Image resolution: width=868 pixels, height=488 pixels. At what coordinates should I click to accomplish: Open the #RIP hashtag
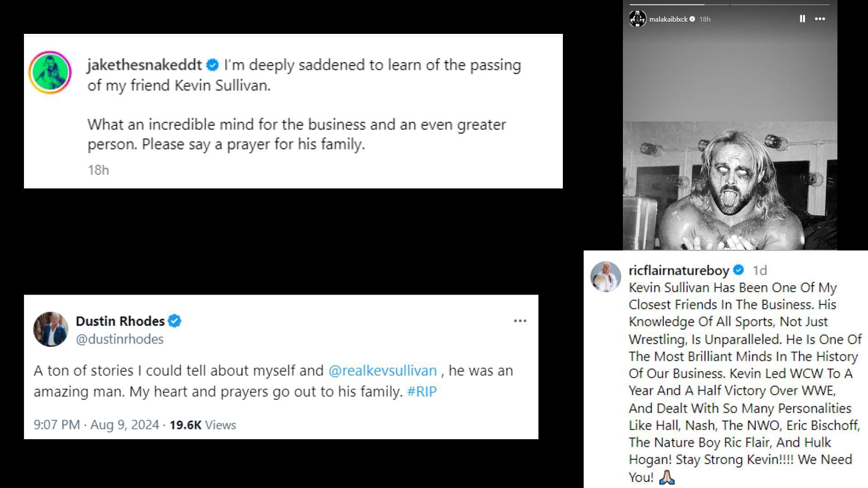[422, 391]
